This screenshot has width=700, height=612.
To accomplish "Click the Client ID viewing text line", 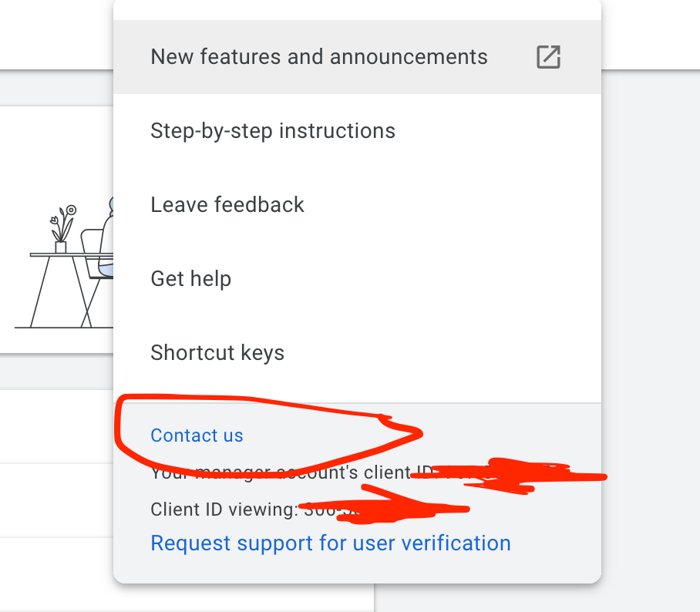I will 224,509.
